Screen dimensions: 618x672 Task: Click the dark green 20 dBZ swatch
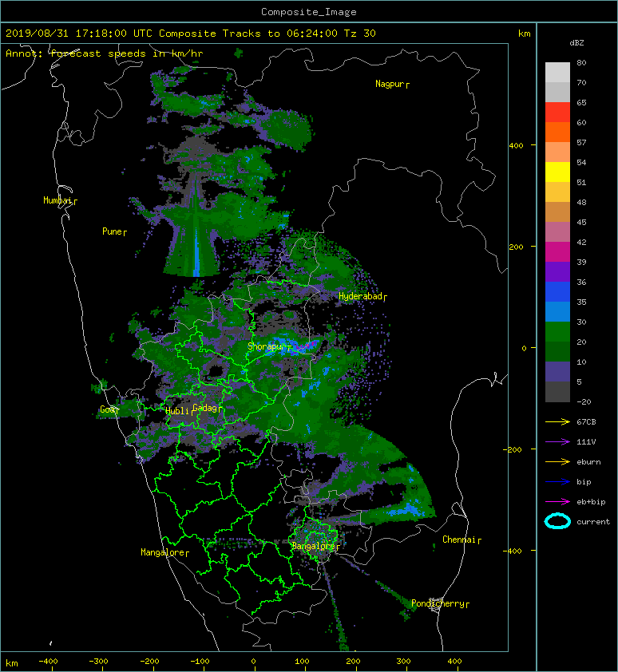coord(557,351)
